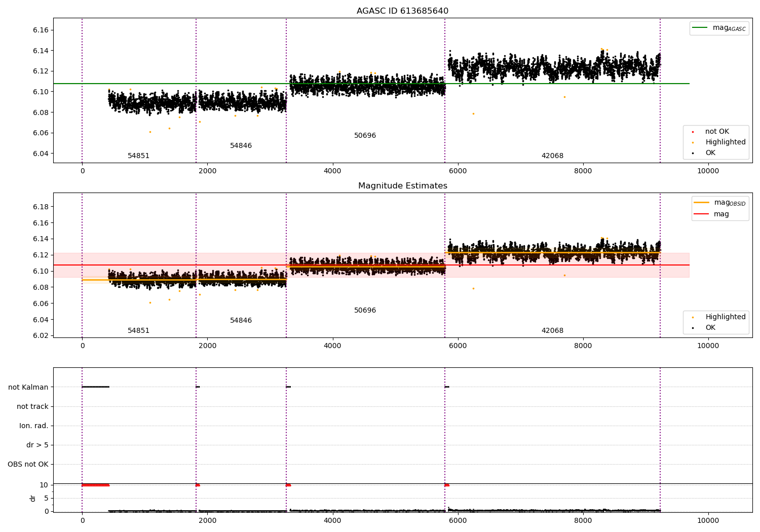Click obsid label 54851 in Magnitude Estimates plot
This screenshot has height=532, width=760.
[138, 331]
